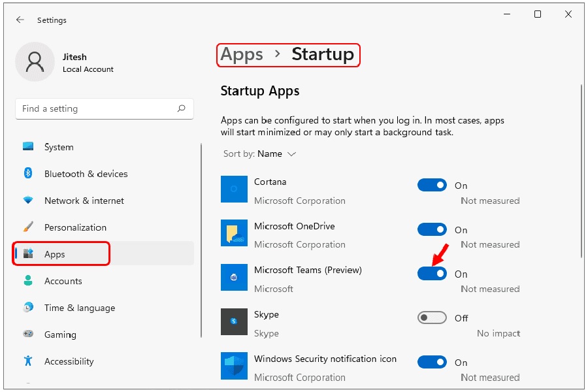Click the Microsoft OneDrive app icon
Screen dimensions: 588x392
point(234,233)
